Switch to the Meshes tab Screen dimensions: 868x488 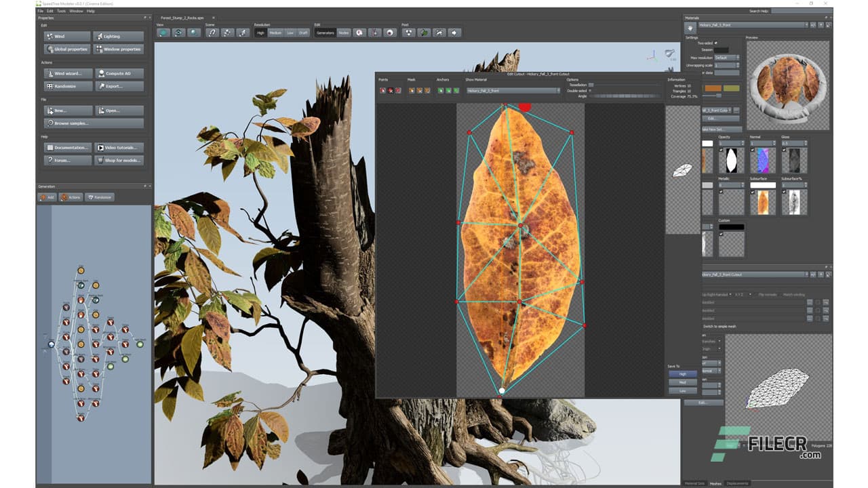click(715, 483)
